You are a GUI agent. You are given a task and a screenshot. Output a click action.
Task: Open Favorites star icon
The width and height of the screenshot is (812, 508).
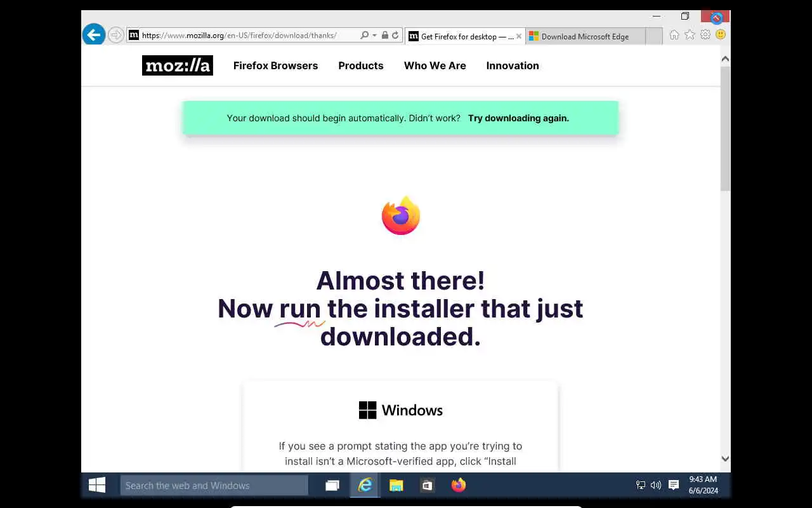click(x=690, y=35)
